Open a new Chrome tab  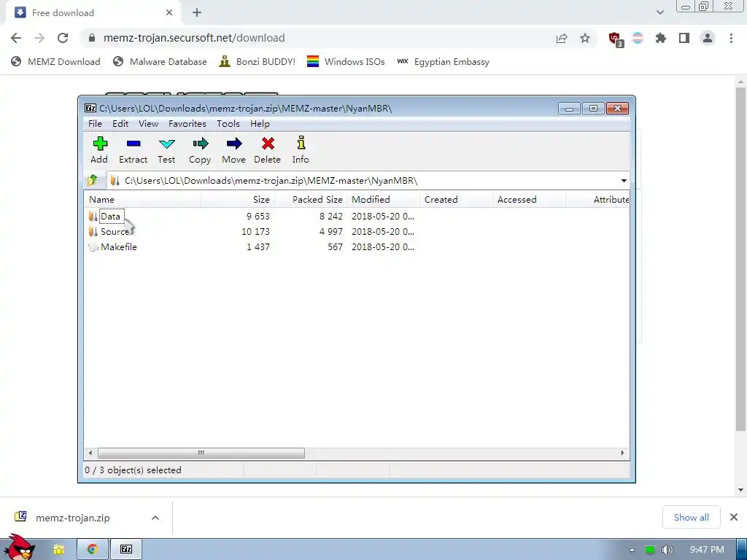(197, 13)
